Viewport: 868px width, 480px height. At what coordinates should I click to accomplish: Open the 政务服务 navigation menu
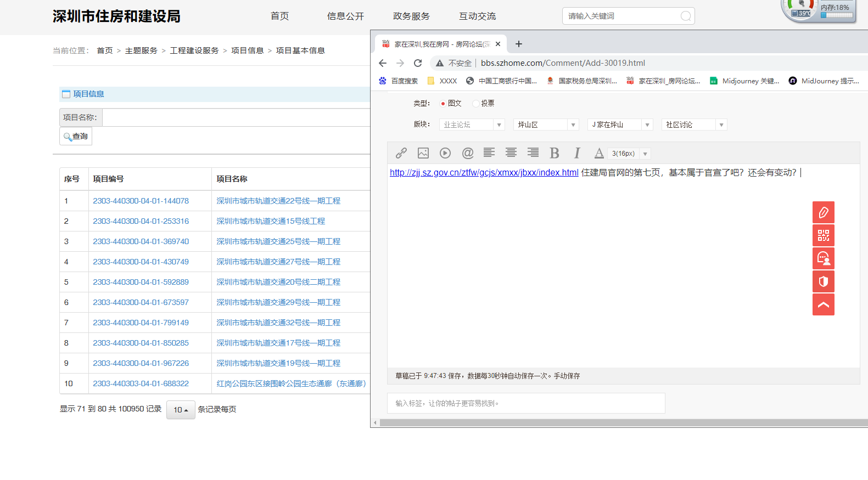pyautogui.click(x=411, y=16)
